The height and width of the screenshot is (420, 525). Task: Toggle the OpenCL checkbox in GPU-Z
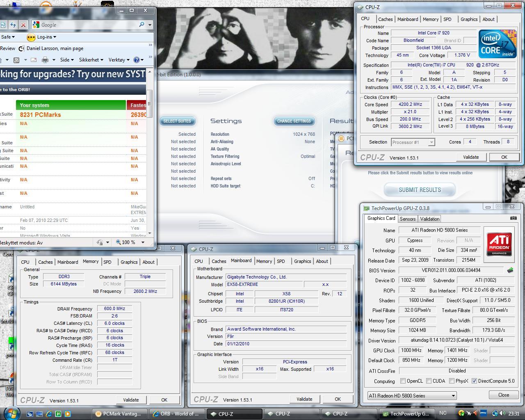coord(403,381)
